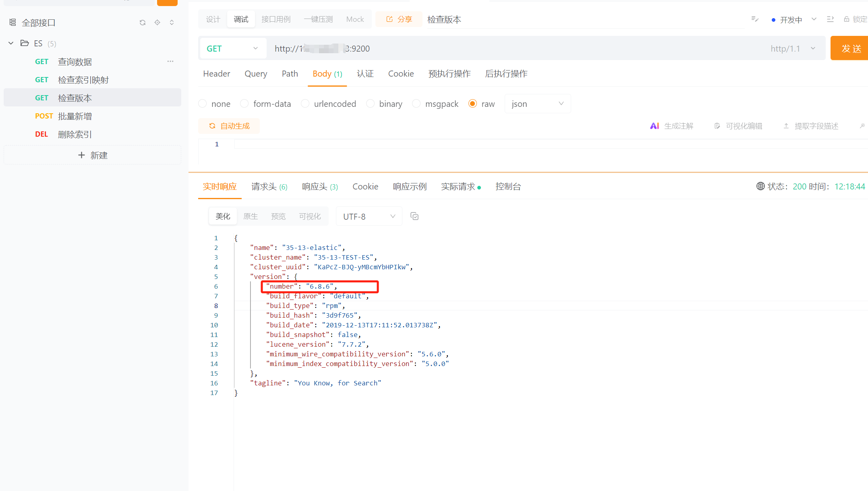Choose form-data as request body type

click(x=244, y=104)
